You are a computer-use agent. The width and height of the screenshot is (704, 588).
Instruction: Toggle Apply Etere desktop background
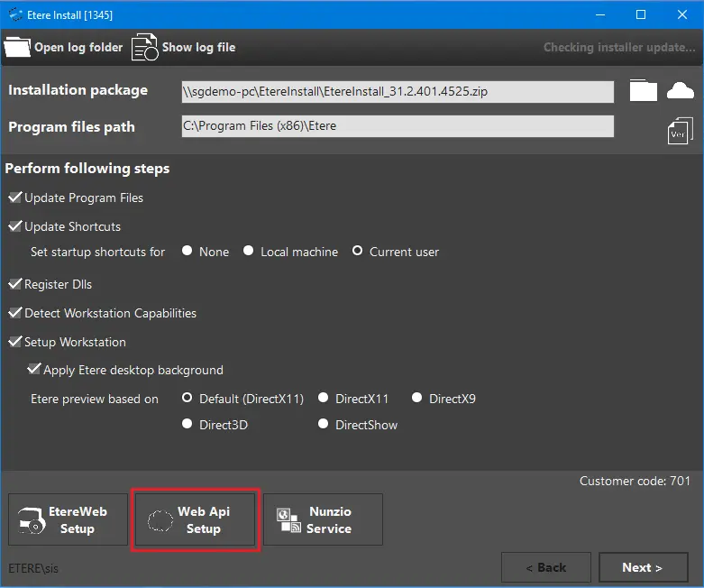tap(34, 370)
